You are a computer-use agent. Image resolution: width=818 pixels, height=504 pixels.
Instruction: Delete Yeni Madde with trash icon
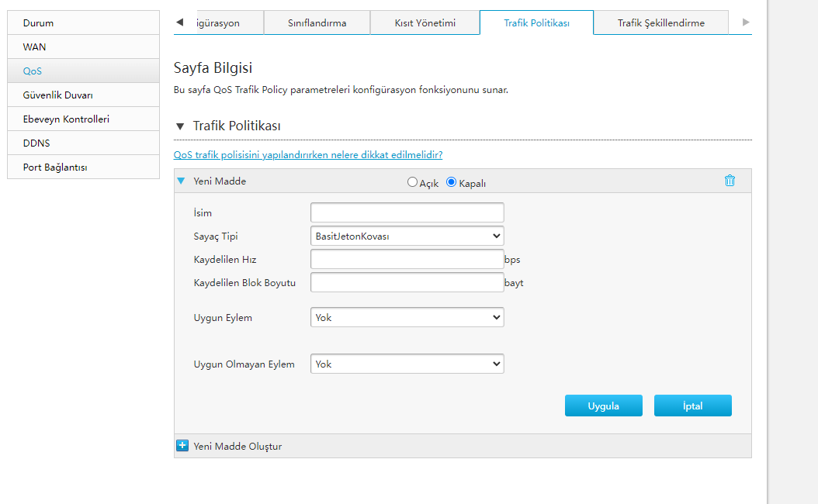730,181
